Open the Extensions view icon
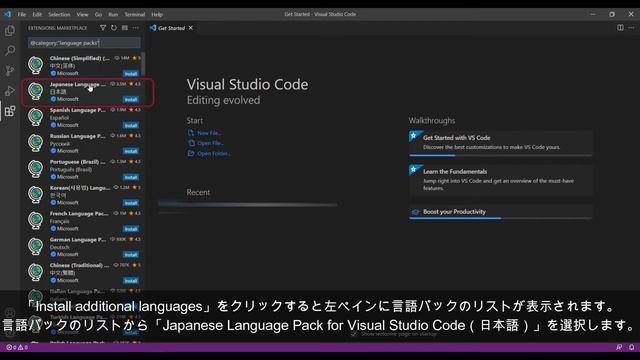This screenshot has height=360, width=640. pyautogui.click(x=10, y=111)
